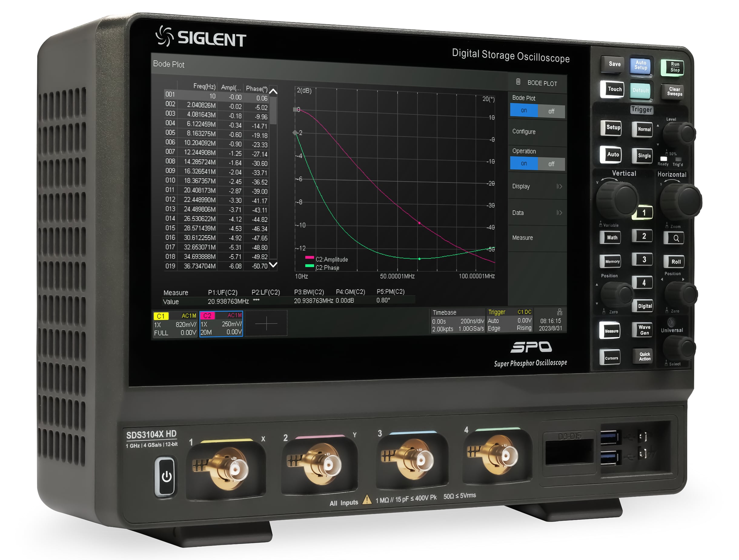This screenshot has height=560, width=739.
Task: Select table row 010 18.367357M
Action: 216,181
